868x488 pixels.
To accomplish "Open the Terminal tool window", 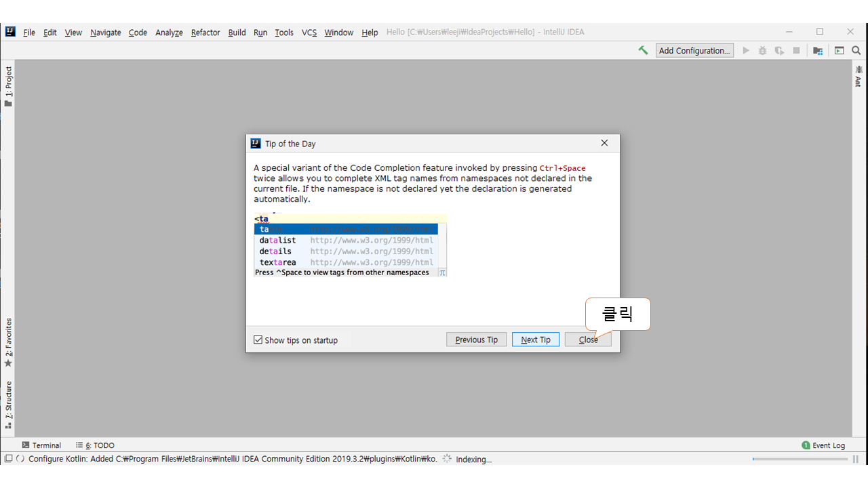I will tap(41, 445).
